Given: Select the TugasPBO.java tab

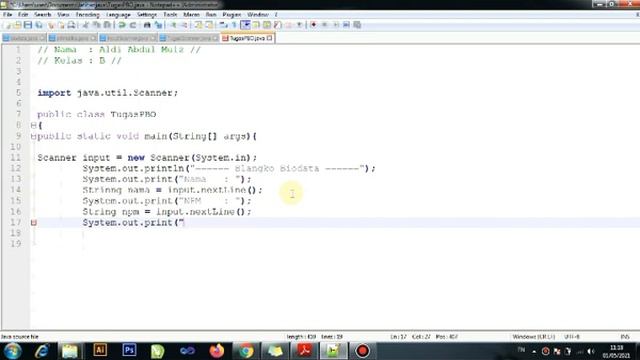Looking at the screenshot, I should 247,38.
